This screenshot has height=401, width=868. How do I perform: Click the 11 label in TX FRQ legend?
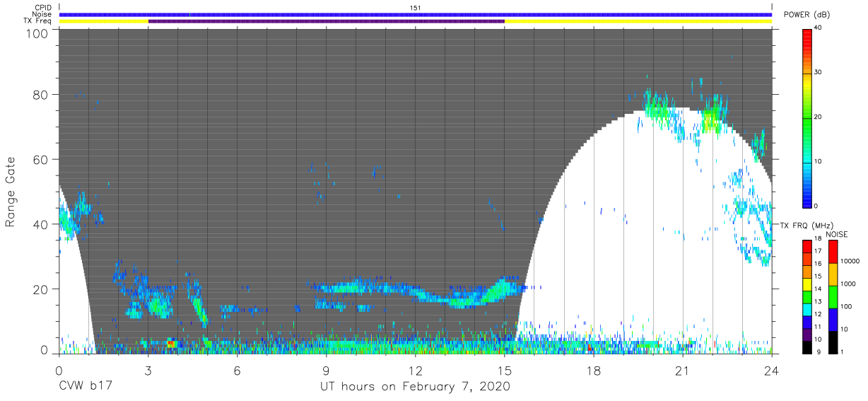(x=818, y=327)
